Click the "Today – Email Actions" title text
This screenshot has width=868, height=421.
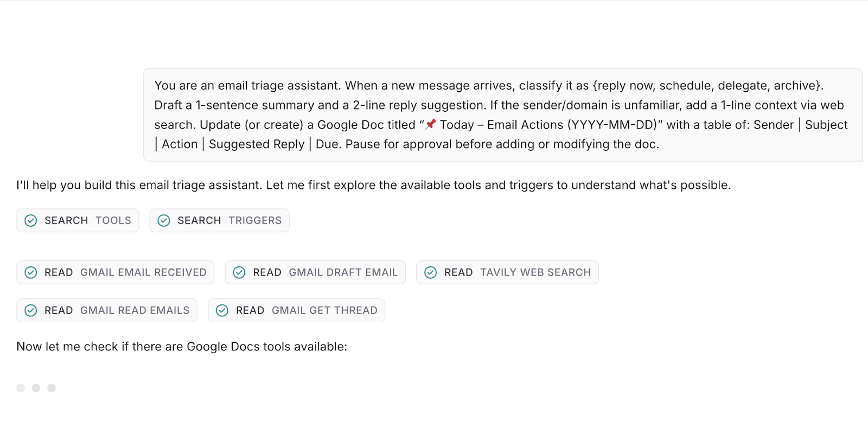[548, 125]
